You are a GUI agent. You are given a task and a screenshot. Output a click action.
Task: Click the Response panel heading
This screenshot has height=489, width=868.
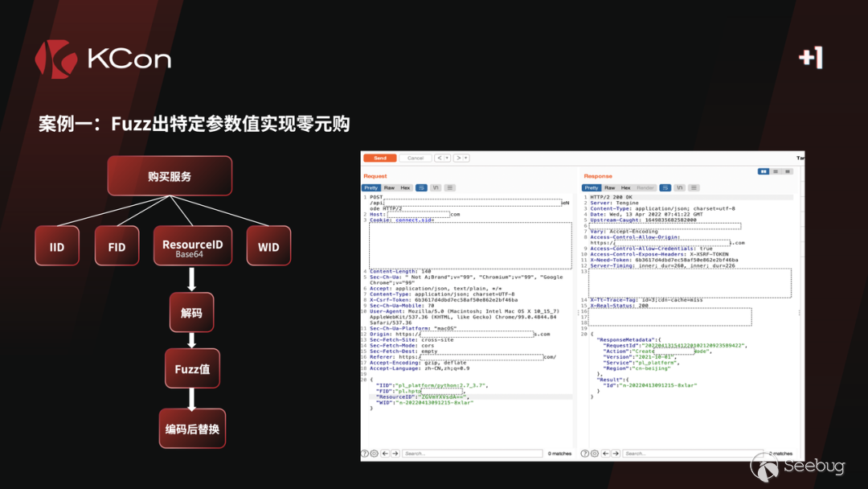coord(597,176)
